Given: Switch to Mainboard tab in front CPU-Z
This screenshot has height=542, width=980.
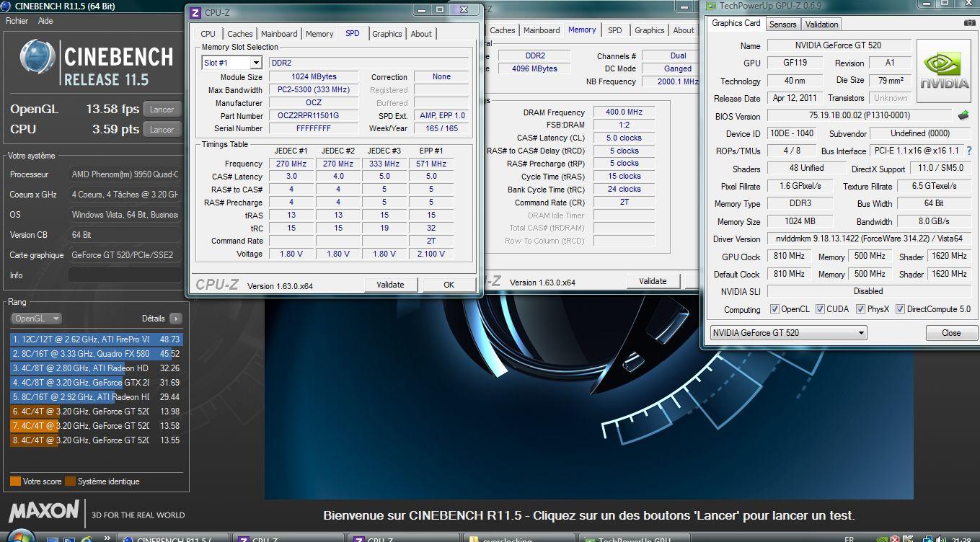Looking at the screenshot, I should 279,34.
